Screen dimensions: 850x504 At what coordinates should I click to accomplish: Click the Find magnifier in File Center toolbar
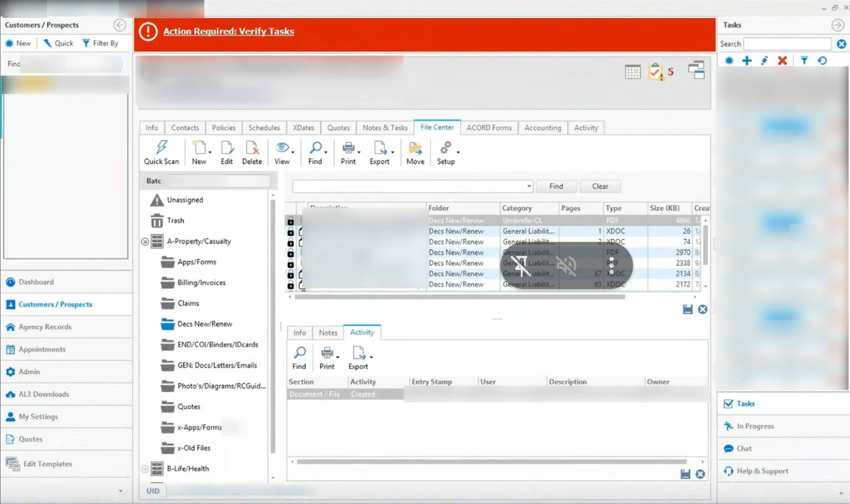[316, 148]
